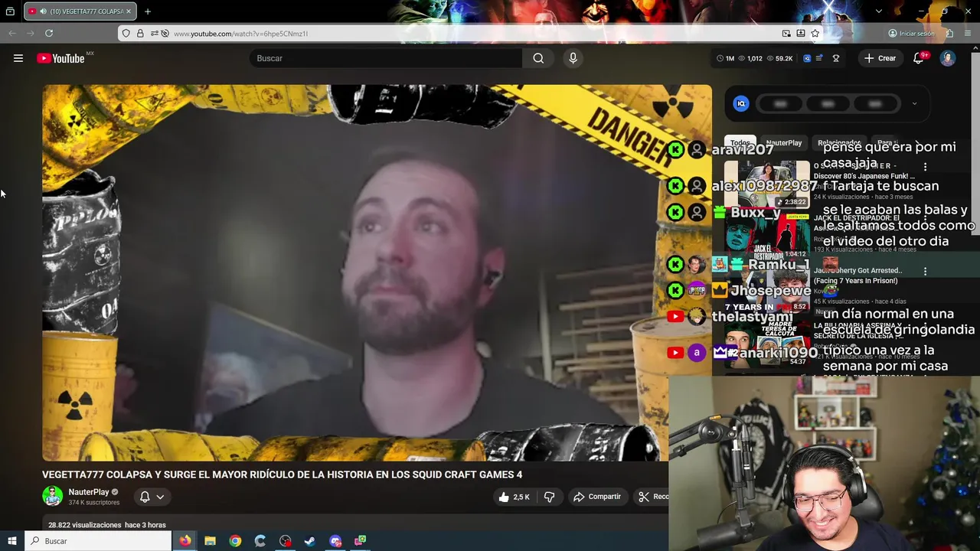Open the Crear menu button

coord(880,58)
